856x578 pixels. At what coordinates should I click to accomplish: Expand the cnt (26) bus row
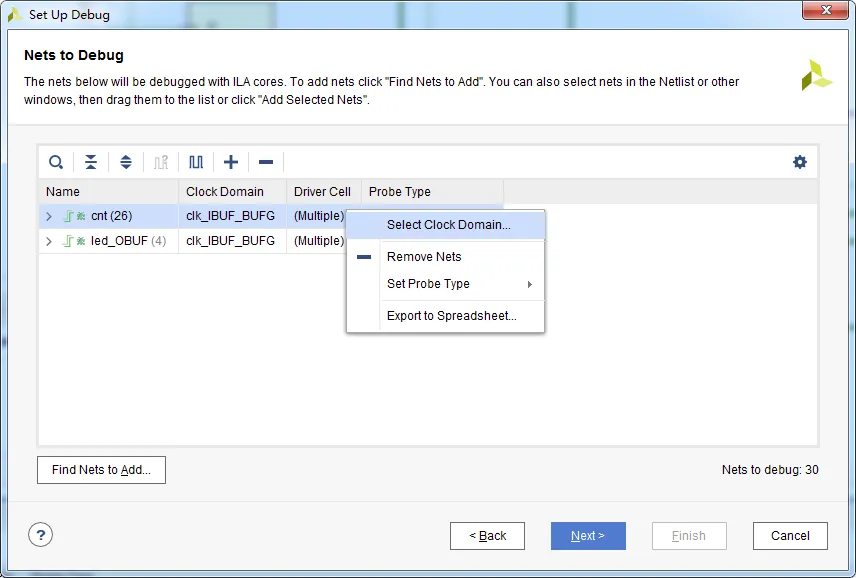tap(49, 216)
